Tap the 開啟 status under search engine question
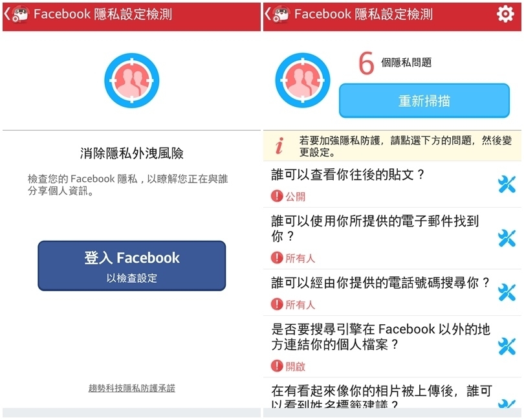 click(295, 366)
